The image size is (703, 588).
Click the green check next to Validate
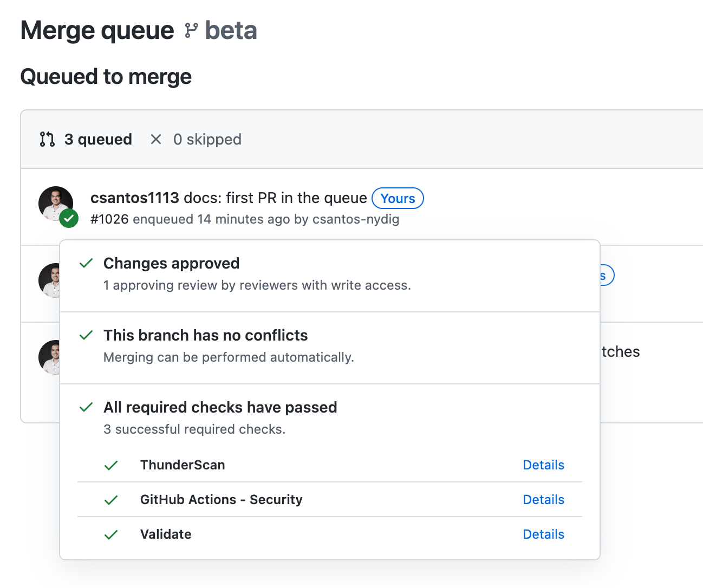tap(111, 534)
